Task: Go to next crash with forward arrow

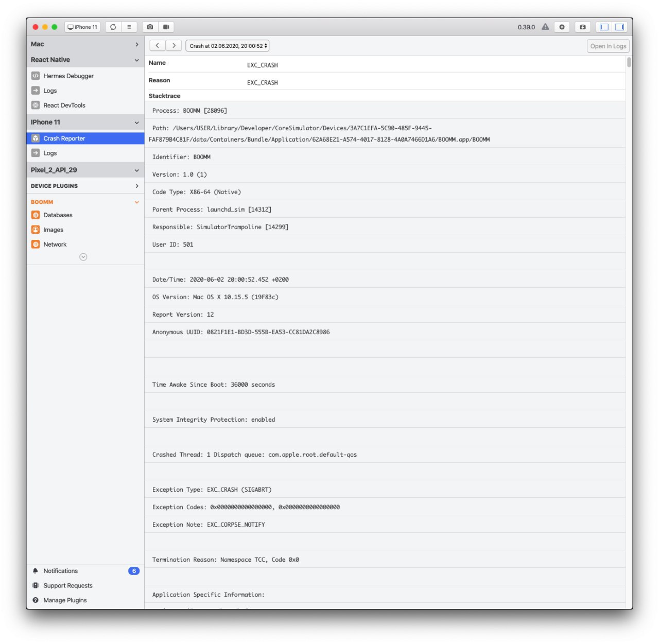Action: (x=174, y=46)
